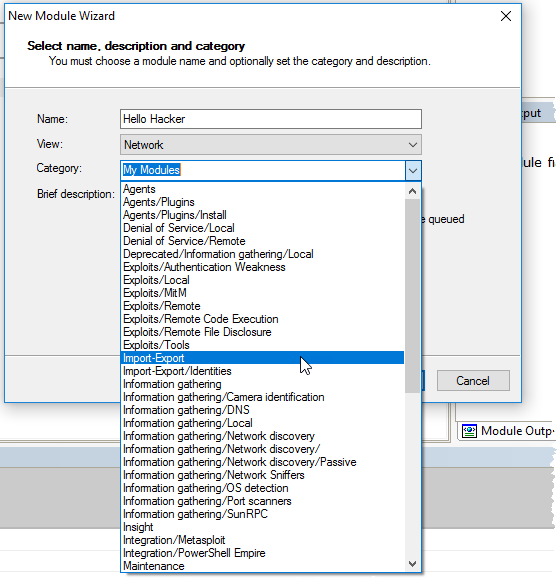557x585 pixels.
Task: Choose Information gathering/Camera identification
Action: 263,397
